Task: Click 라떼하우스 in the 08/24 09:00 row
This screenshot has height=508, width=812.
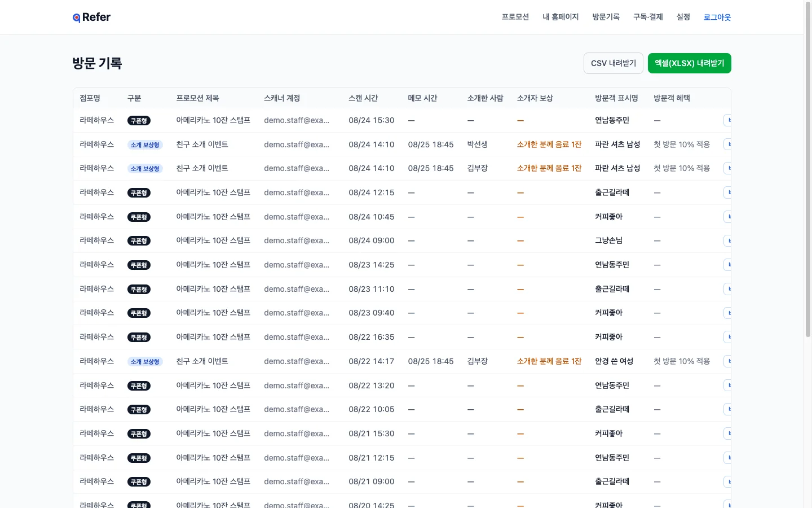Action: [x=96, y=240]
